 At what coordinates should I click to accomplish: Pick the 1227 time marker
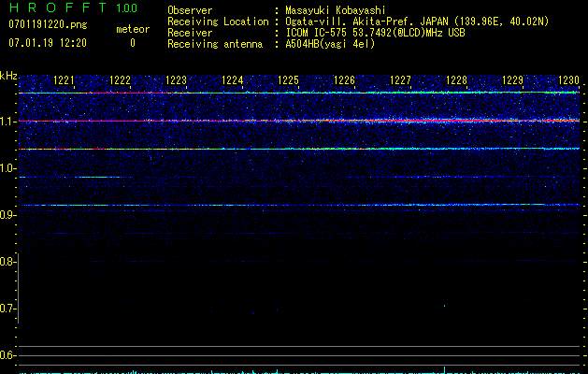pyautogui.click(x=400, y=81)
